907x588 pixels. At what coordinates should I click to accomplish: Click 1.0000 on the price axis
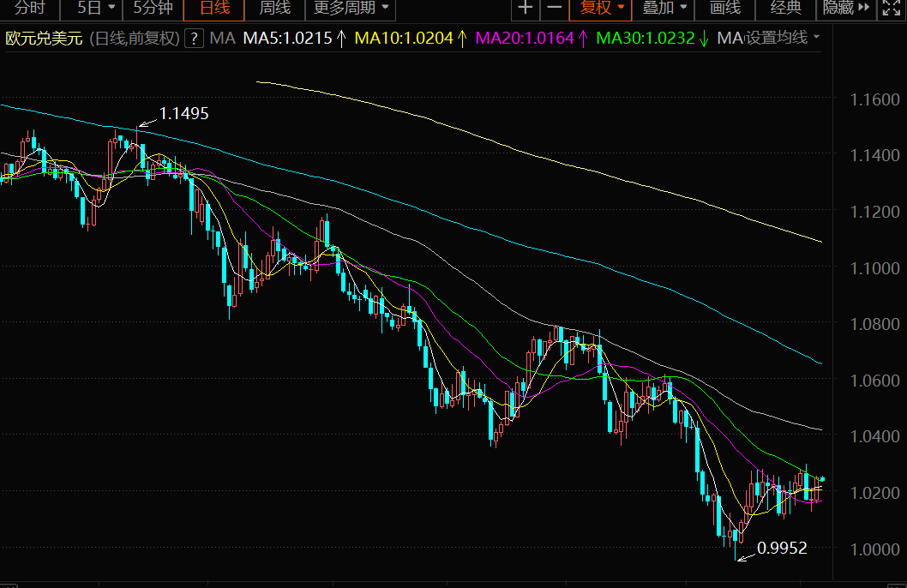point(874,549)
